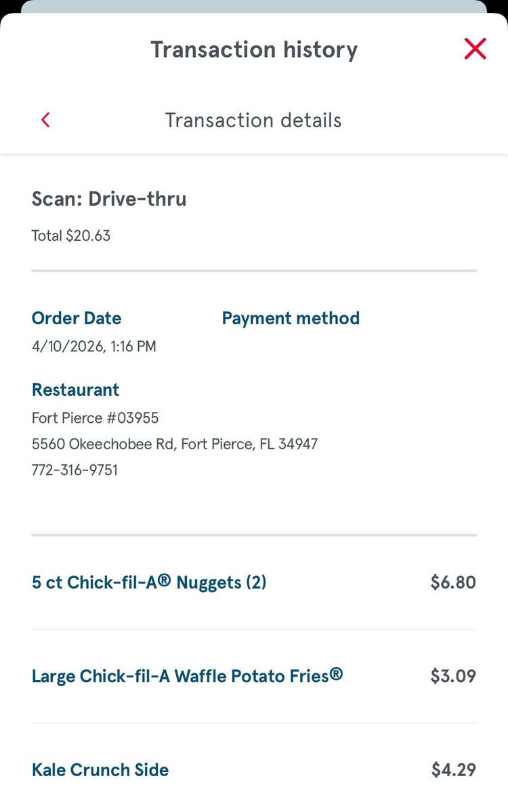The image size is (508, 812).
Task: Tap the gray backdrop above the sheet
Action: (x=254, y=5)
